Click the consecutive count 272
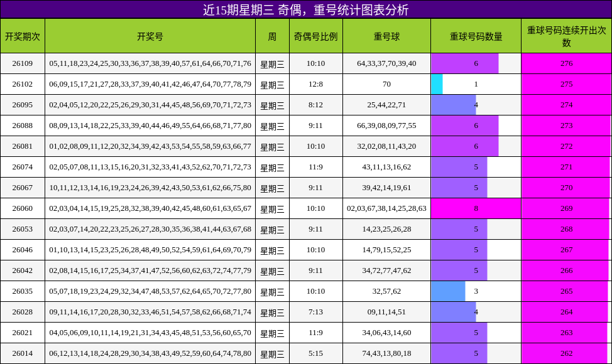612x364 pixels. (567, 146)
